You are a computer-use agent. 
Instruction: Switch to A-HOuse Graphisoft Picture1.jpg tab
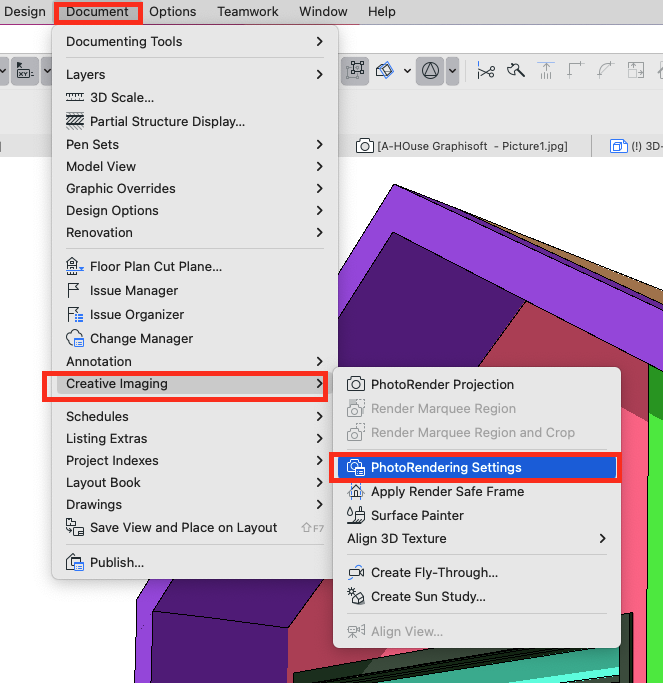click(462, 146)
